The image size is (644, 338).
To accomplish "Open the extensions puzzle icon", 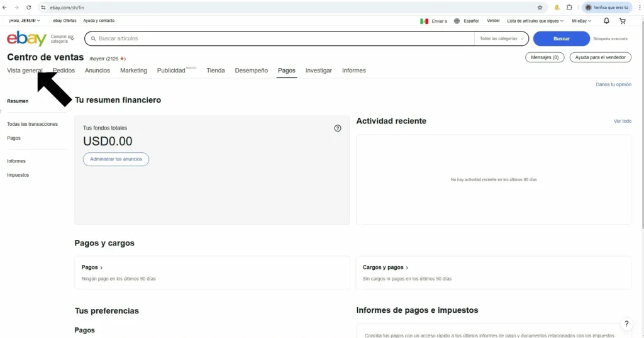I will tap(569, 8).
